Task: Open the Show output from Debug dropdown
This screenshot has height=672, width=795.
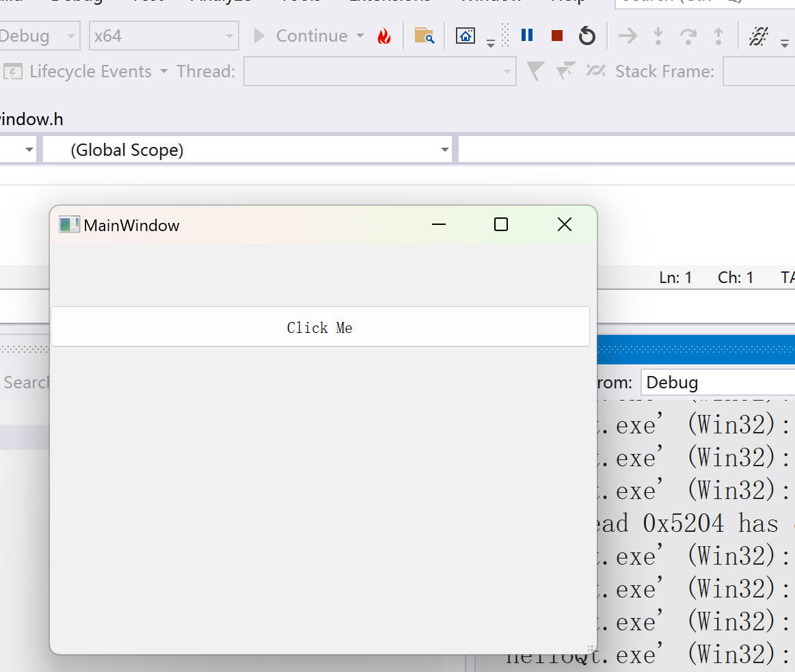Action: tap(718, 382)
